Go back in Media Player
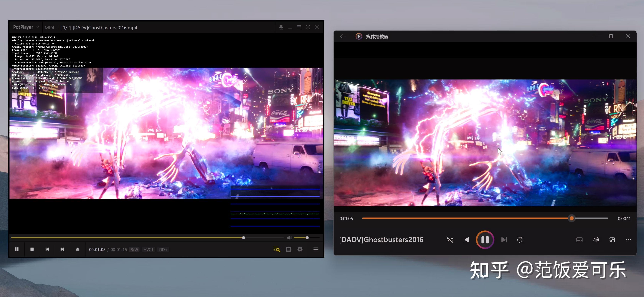644x297 pixels. (343, 36)
